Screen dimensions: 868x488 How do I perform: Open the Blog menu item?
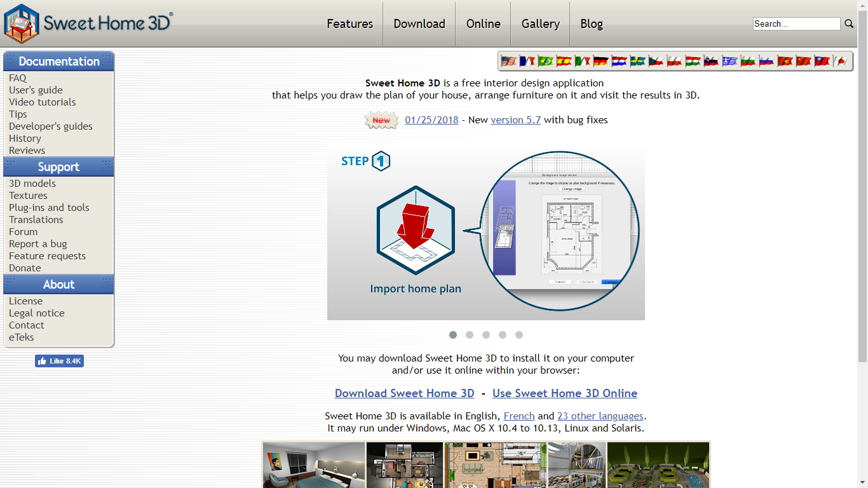(592, 24)
